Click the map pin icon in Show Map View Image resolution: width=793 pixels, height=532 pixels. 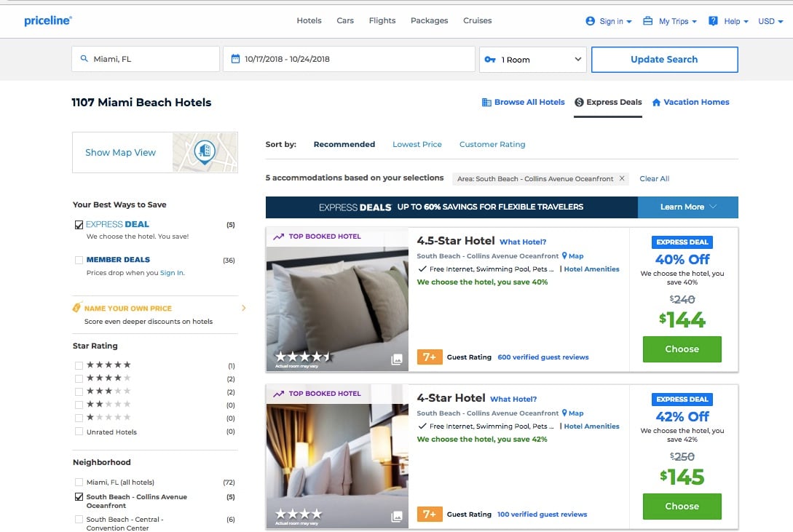click(x=205, y=151)
